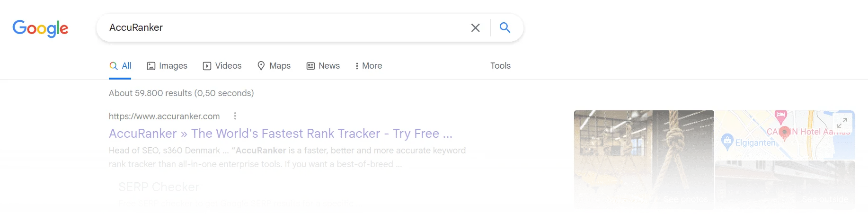The width and height of the screenshot is (868, 214).
Task: Go to the Maps tab
Action: click(274, 66)
